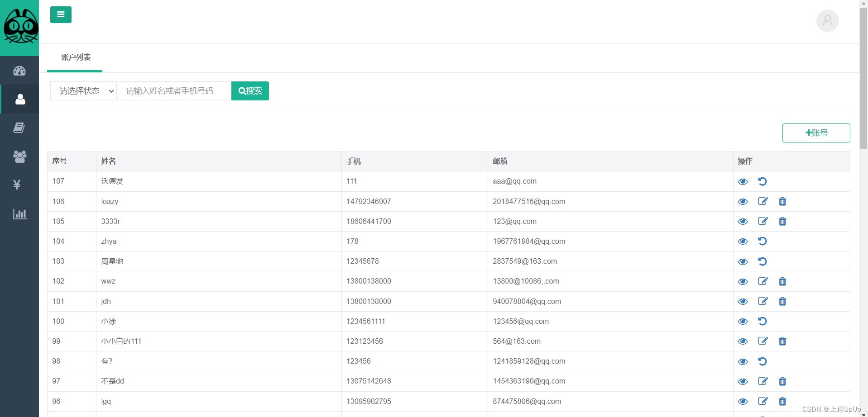Delete the 3333r account
The image size is (868, 417).
point(782,221)
